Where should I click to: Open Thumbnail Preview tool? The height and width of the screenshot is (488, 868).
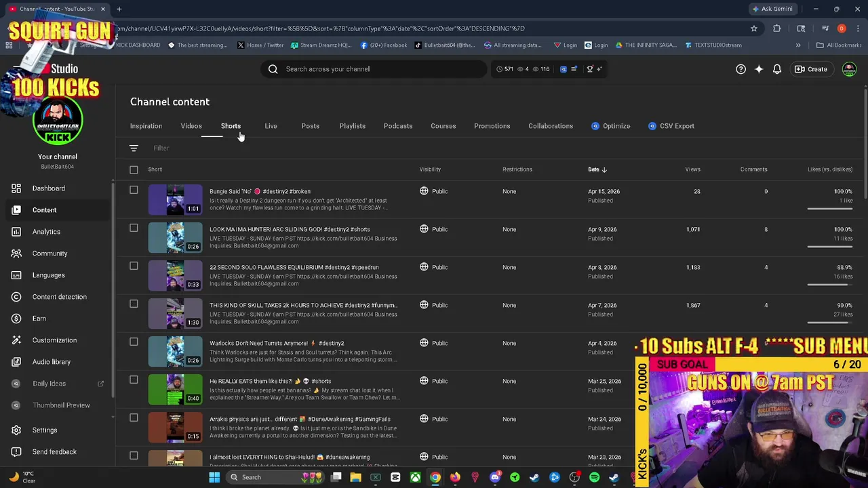(x=61, y=405)
